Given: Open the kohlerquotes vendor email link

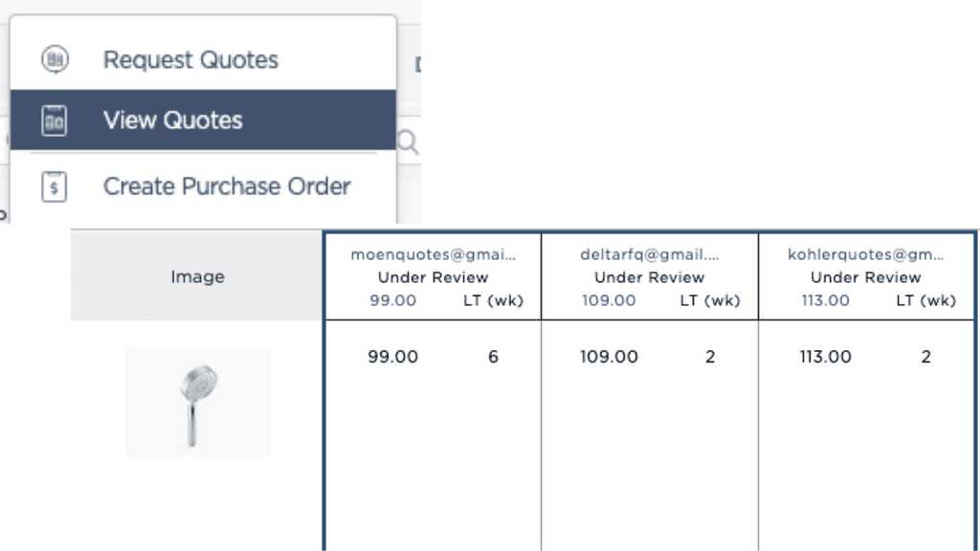Looking at the screenshot, I should click(x=865, y=255).
